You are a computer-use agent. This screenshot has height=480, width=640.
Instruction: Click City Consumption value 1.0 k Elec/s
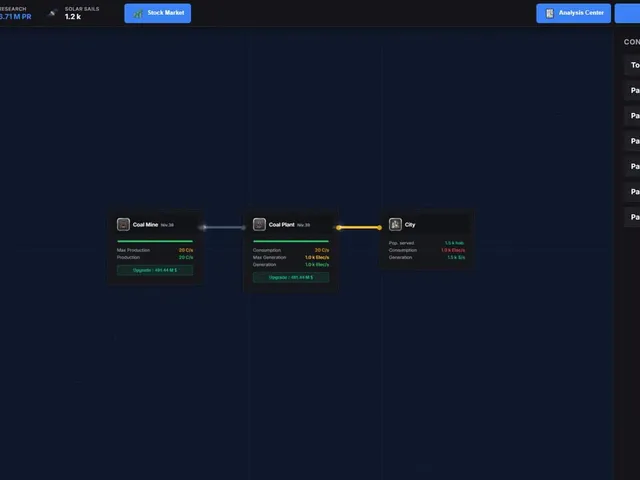pos(453,250)
